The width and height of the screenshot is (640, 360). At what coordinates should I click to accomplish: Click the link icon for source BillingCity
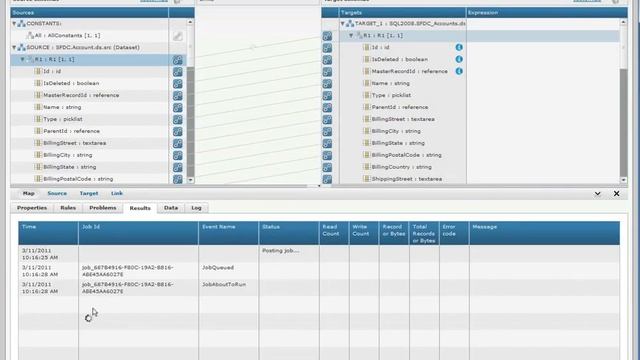[178, 156]
